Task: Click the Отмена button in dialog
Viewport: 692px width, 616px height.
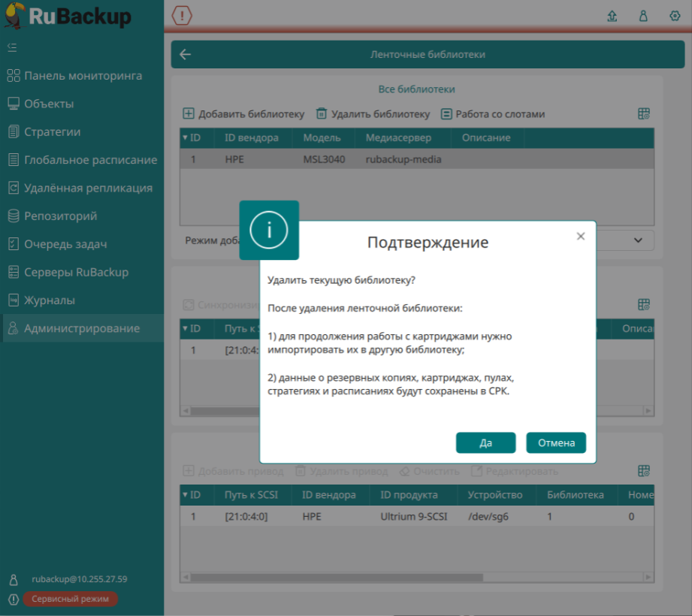Action: (x=555, y=442)
